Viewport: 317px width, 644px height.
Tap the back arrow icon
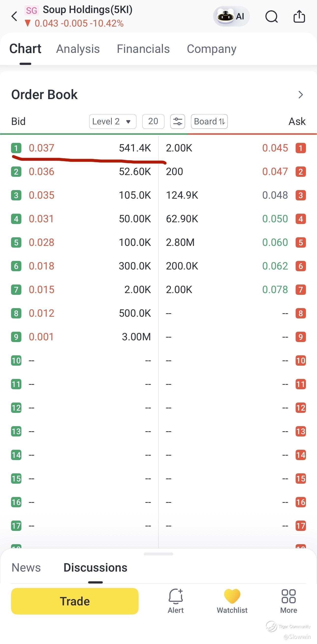click(x=14, y=16)
